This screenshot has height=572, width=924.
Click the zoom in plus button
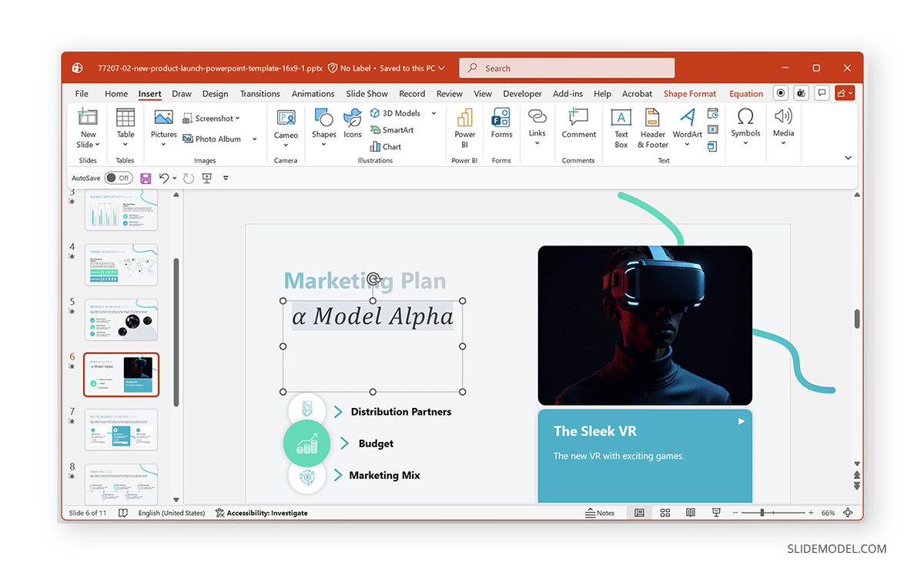tap(811, 513)
